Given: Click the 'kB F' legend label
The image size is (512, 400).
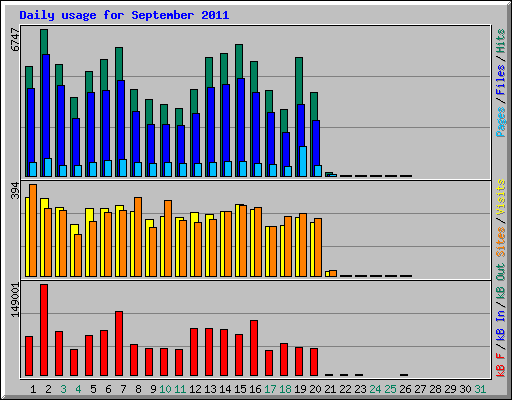Looking at the screenshot, I should (500, 365).
